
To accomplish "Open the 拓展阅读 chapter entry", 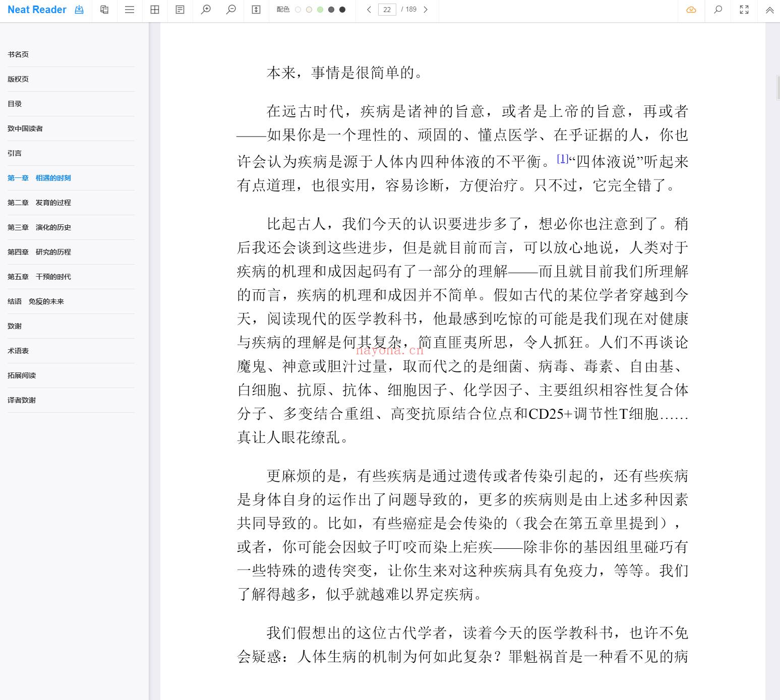I will (x=71, y=375).
